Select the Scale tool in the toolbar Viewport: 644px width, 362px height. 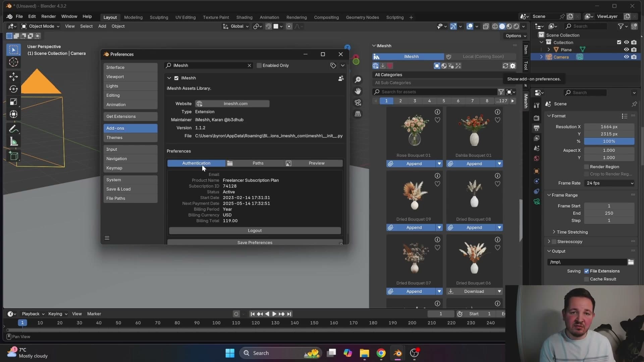pos(13,102)
